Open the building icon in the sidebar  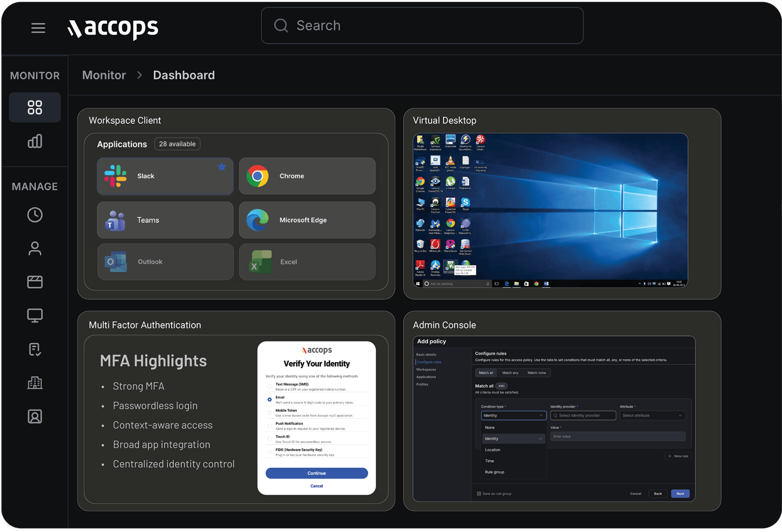click(35, 383)
